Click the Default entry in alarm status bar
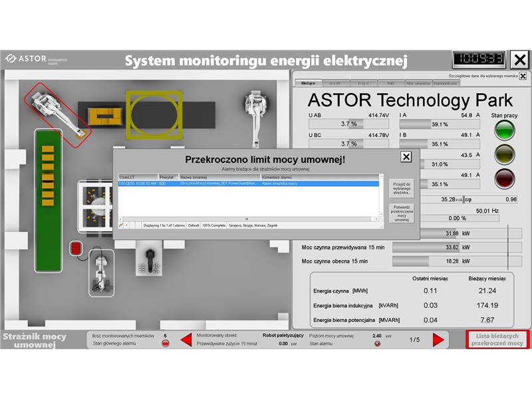 tap(194, 225)
